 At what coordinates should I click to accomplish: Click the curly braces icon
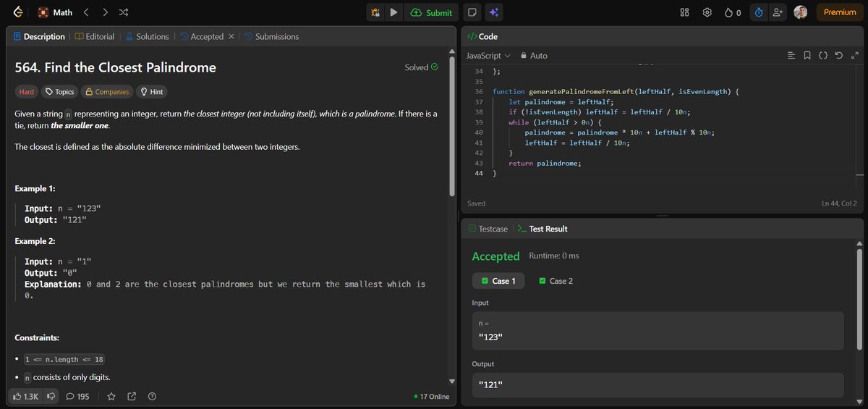click(x=823, y=56)
